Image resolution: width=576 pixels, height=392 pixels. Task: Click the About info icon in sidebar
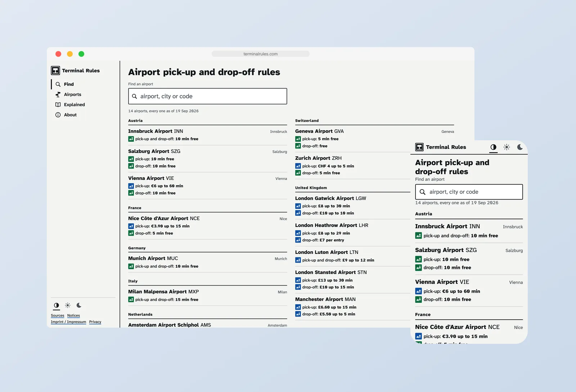(58, 115)
